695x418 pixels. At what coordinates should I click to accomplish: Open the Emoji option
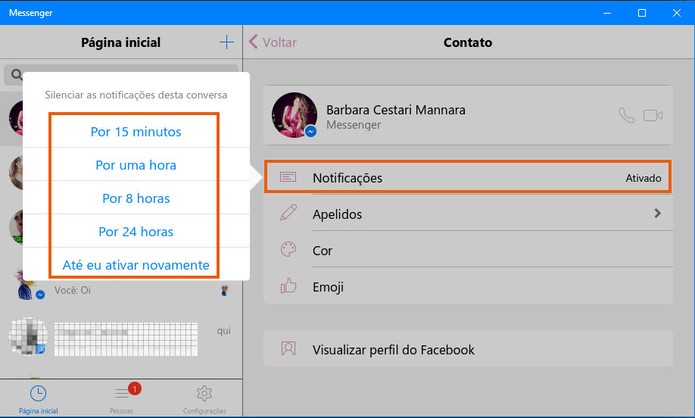468,287
